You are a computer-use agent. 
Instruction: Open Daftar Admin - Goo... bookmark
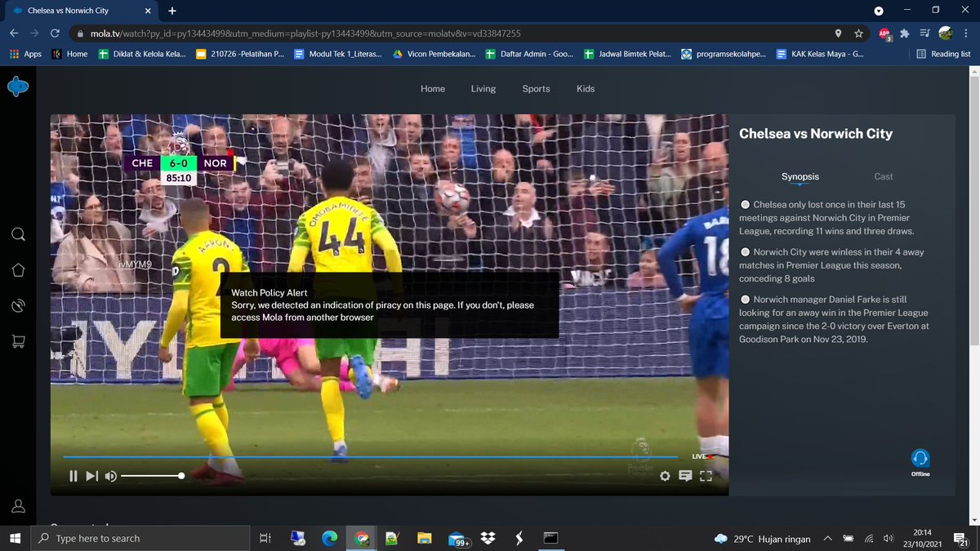(531, 54)
